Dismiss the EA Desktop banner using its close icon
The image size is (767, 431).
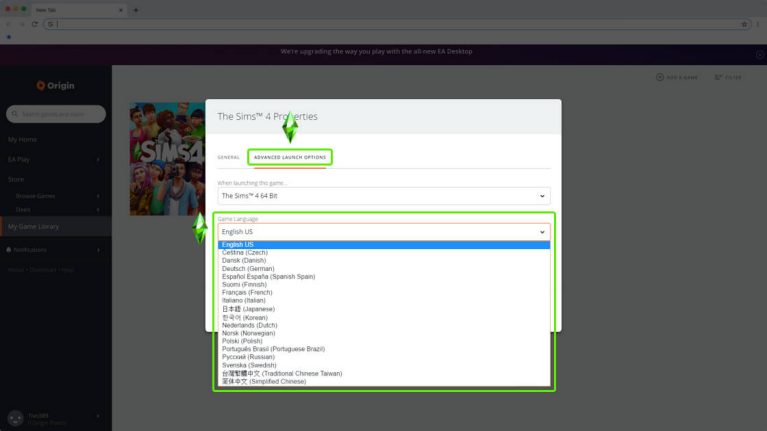pos(760,54)
